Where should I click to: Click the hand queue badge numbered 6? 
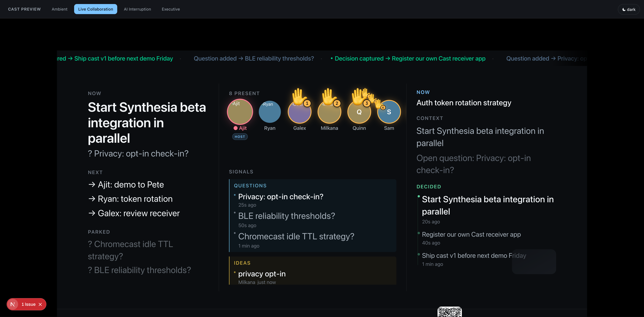coord(383,108)
